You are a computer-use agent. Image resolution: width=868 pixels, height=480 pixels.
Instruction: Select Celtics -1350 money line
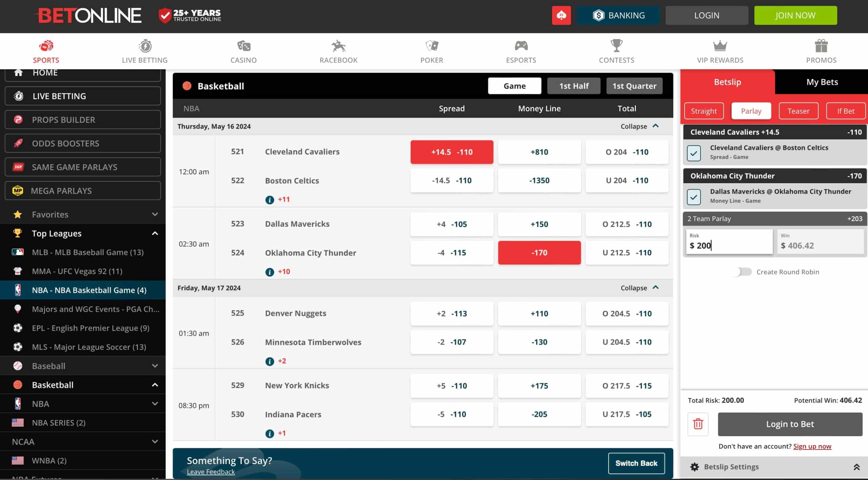pyautogui.click(x=539, y=180)
